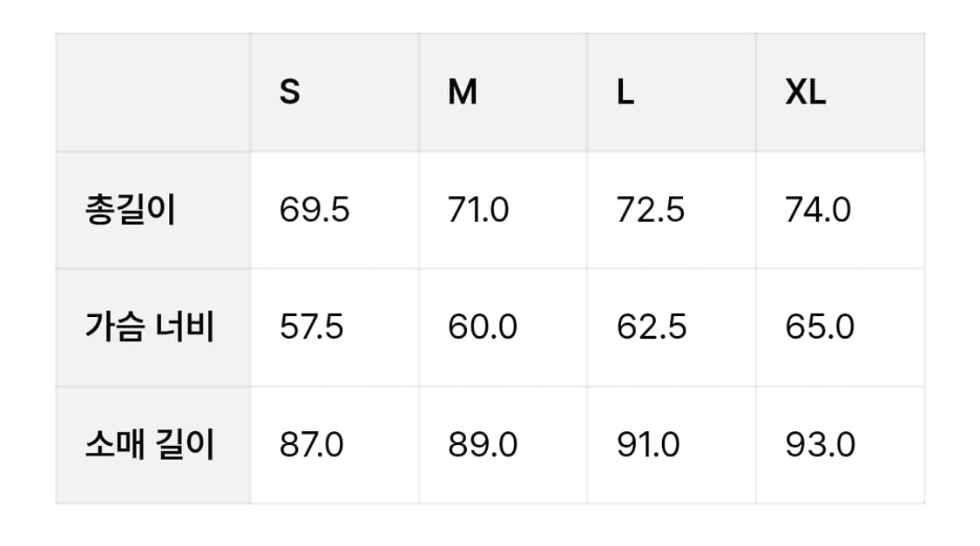Select the 60.0 chest width cell
This screenshot has width=980, height=546.
point(483,327)
